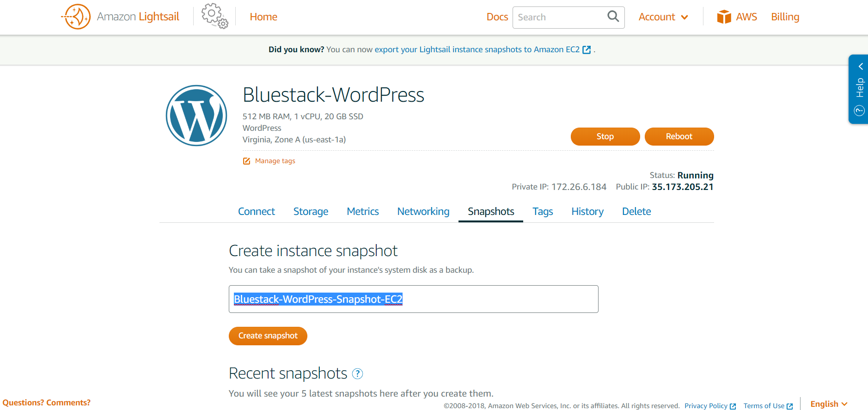Open the Docs link
Screen dimensions: 868x410
[x=497, y=17]
